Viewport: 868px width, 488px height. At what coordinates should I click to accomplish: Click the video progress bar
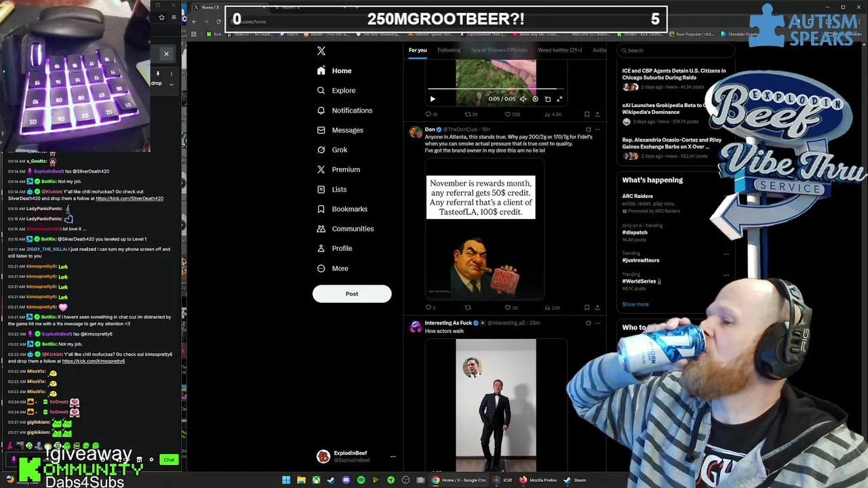tap(496, 89)
